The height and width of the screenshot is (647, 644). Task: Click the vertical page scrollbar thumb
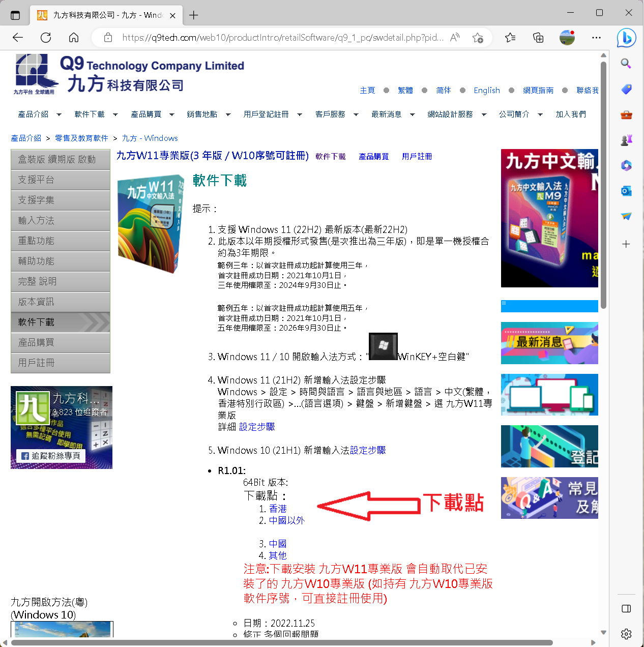603,185
